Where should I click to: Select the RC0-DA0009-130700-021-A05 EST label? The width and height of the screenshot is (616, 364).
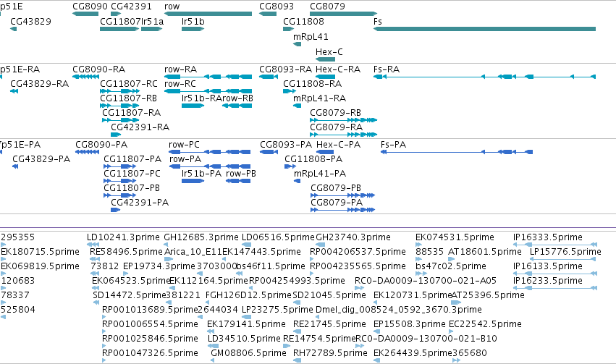426,281
